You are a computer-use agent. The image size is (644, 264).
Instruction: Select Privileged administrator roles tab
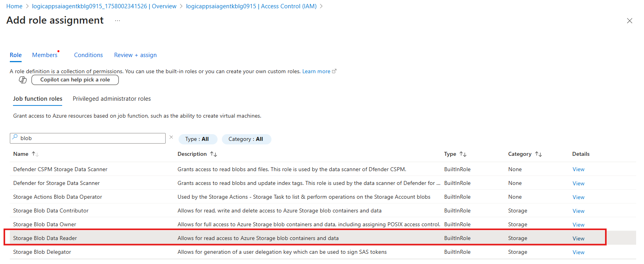coord(112,99)
